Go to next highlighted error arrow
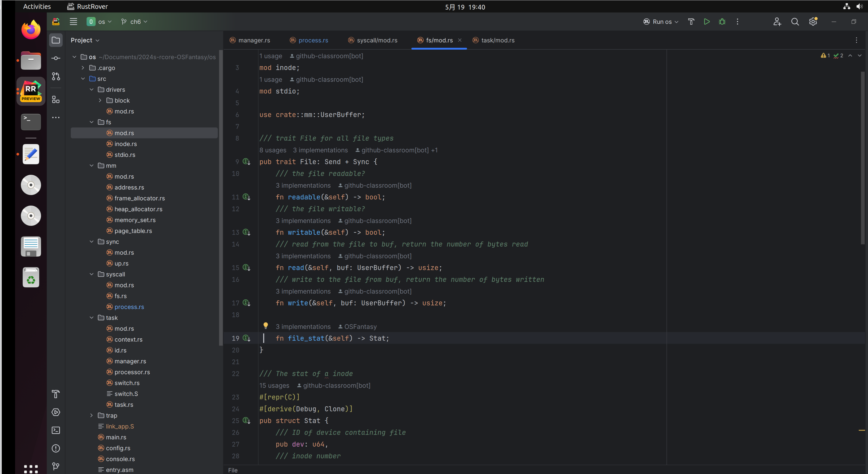The height and width of the screenshot is (474, 868). [860, 56]
